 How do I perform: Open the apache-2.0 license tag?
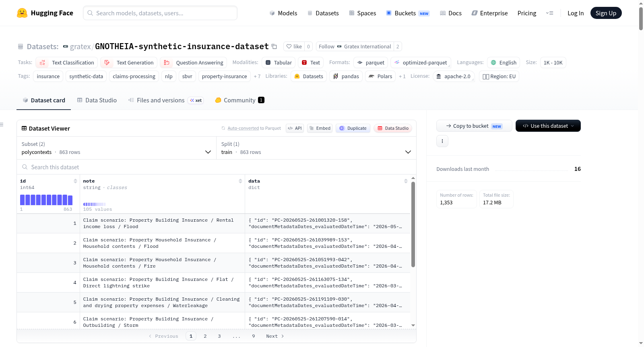[x=454, y=76]
